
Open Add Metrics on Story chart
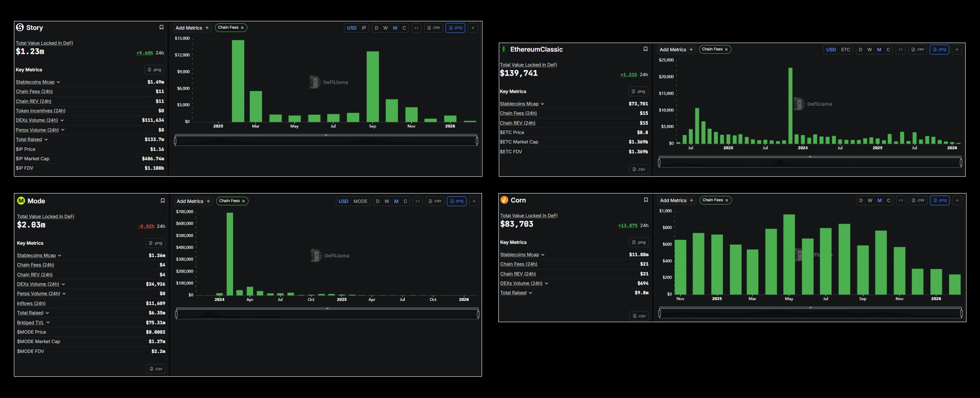[x=192, y=28]
